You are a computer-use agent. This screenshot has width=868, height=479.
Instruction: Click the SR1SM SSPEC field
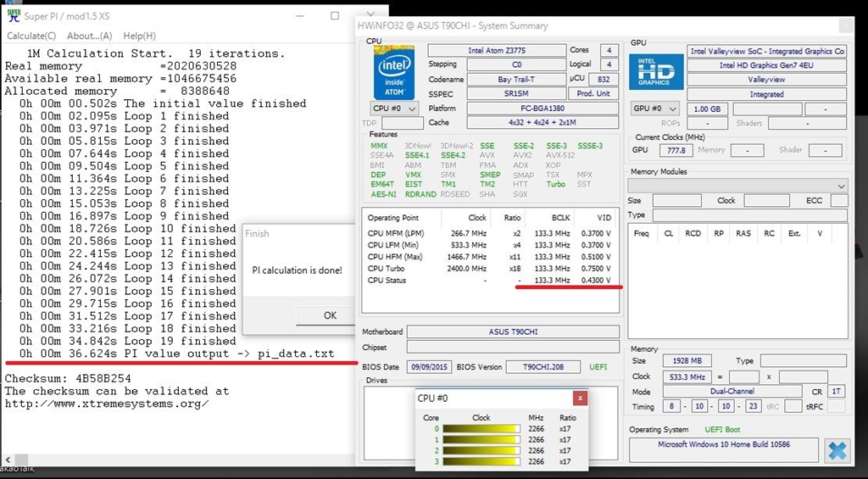click(516, 93)
